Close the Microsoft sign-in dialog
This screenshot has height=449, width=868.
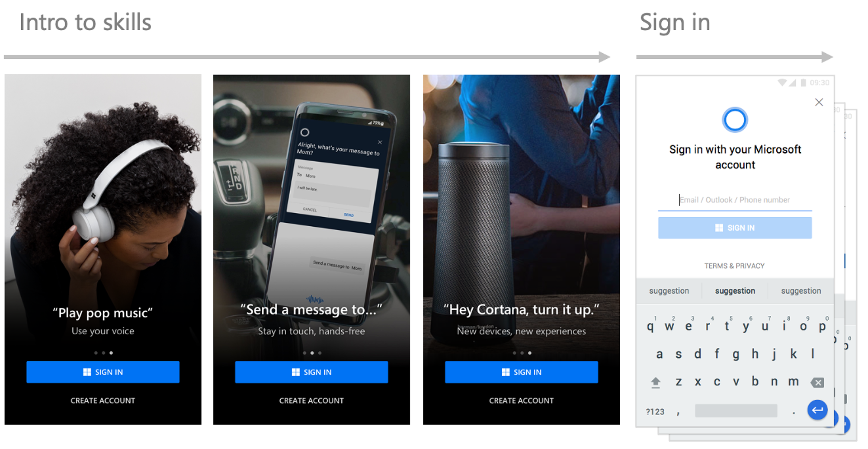click(819, 102)
